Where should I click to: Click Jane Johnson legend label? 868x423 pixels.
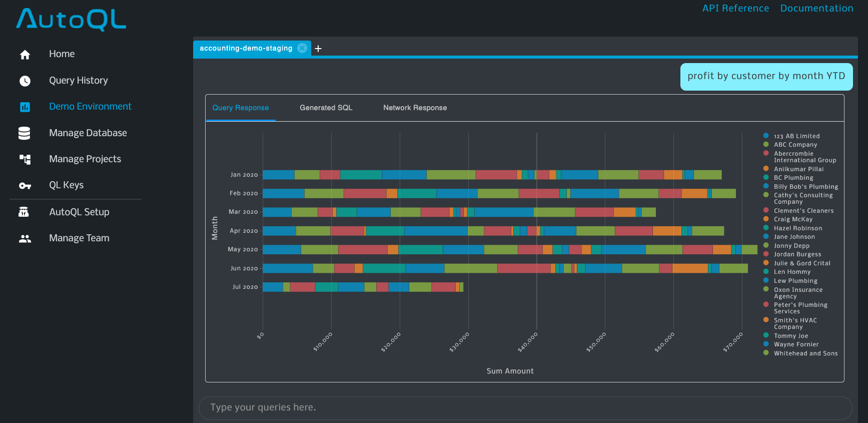[794, 237]
